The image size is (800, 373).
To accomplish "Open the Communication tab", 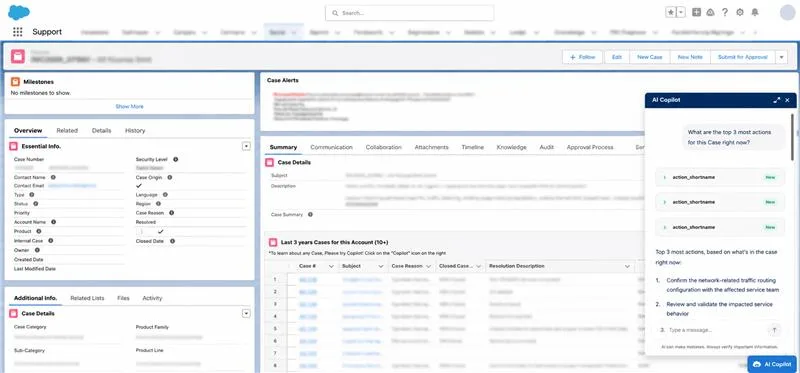I will pyautogui.click(x=331, y=147).
